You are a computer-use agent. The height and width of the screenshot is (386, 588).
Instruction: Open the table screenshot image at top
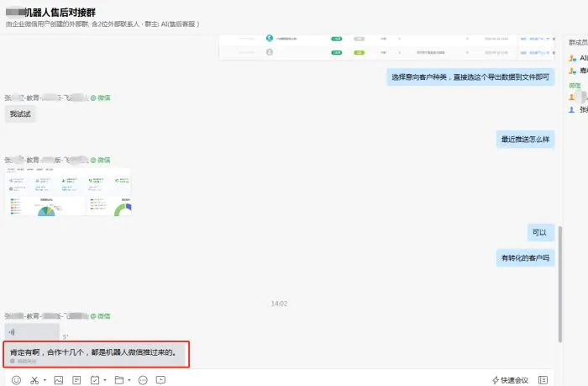click(386, 47)
